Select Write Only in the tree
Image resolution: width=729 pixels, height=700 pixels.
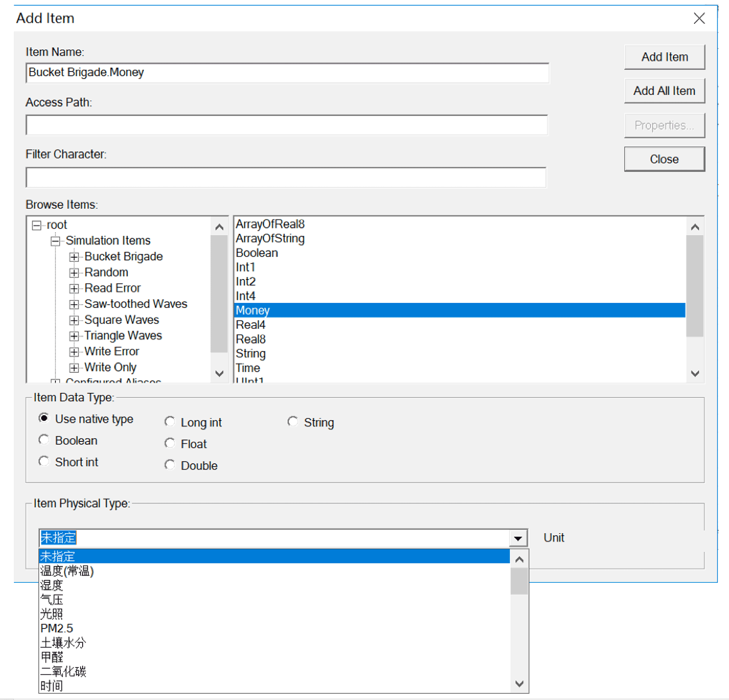(110, 367)
